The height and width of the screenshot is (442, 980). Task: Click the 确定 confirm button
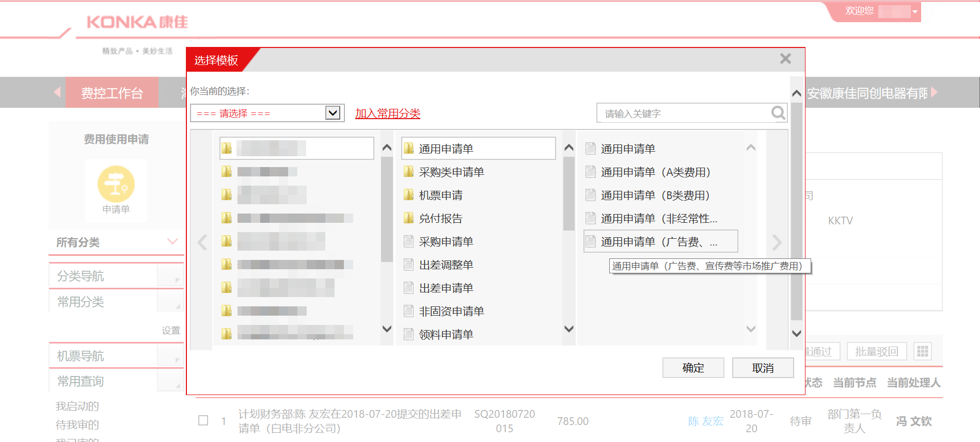[x=693, y=368]
